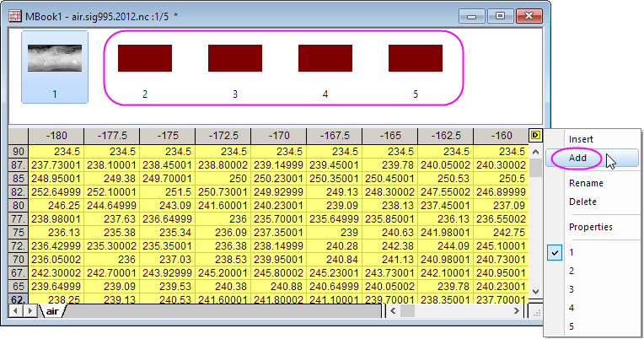This screenshot has height=339, width=644.
Task: Choose Rename from the context menu
Action: [586, 183]
